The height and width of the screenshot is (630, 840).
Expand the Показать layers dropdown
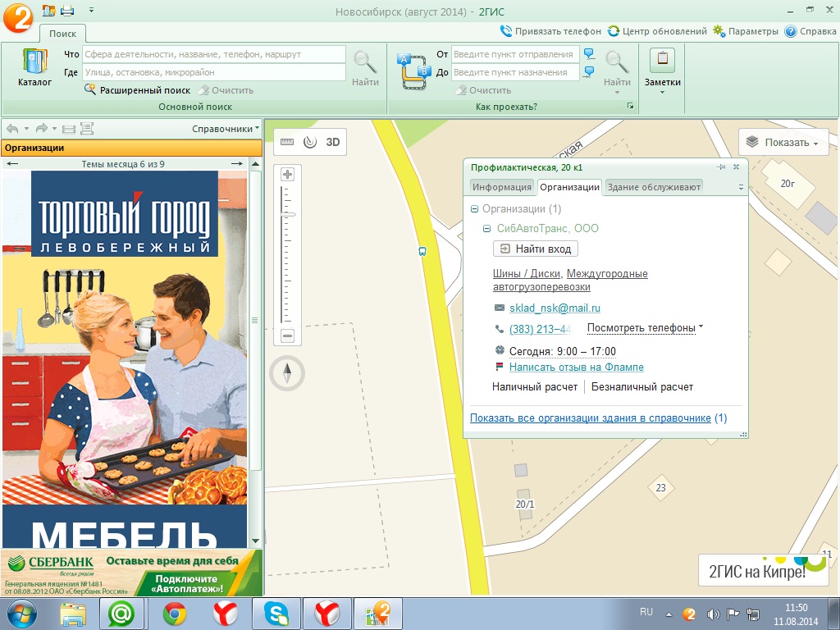(782, 143)
